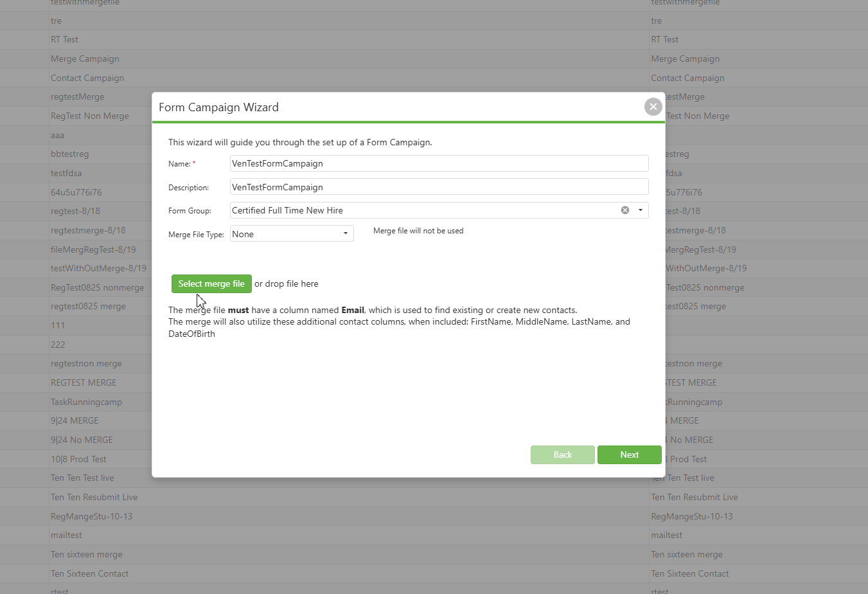This screenshot has width=868, height=594.
Task: Select 'Ten Ten Test live' in left column
Action: 82,478
